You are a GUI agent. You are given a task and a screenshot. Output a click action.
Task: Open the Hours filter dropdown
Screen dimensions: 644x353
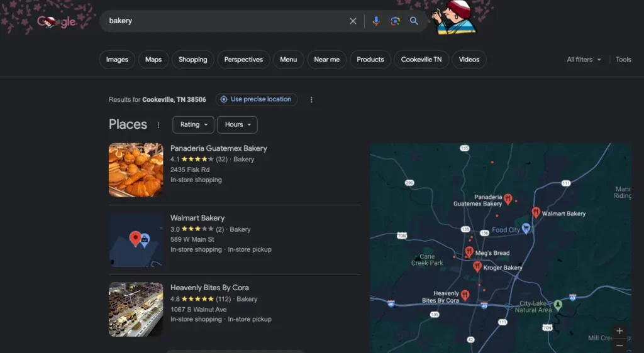237,124
